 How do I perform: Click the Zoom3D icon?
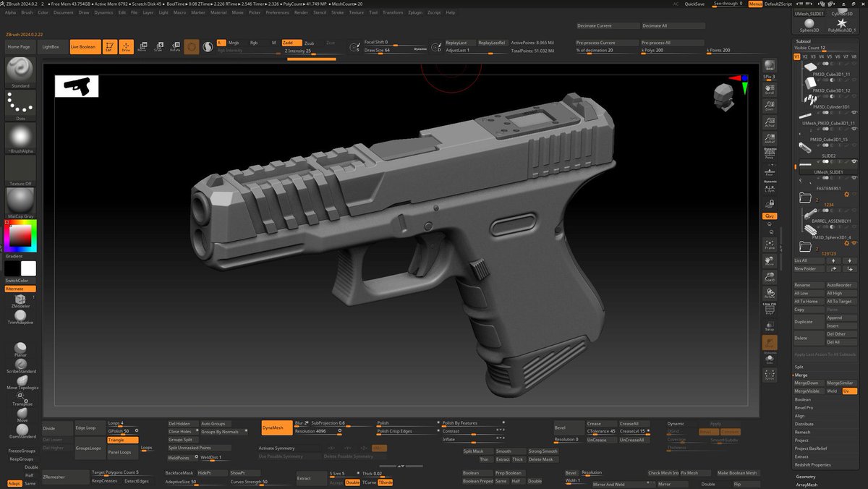point(770,276)
